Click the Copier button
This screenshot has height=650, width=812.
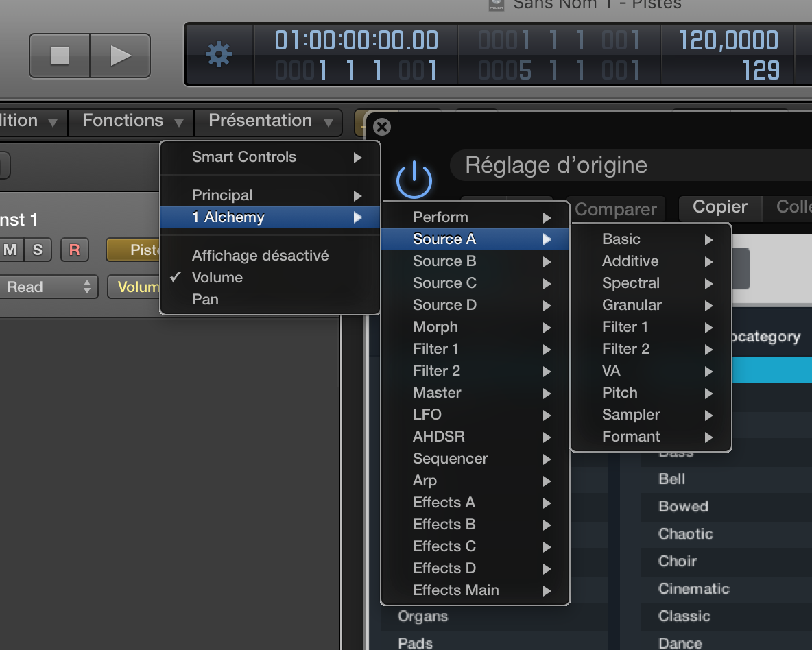[x=719, y=207]
